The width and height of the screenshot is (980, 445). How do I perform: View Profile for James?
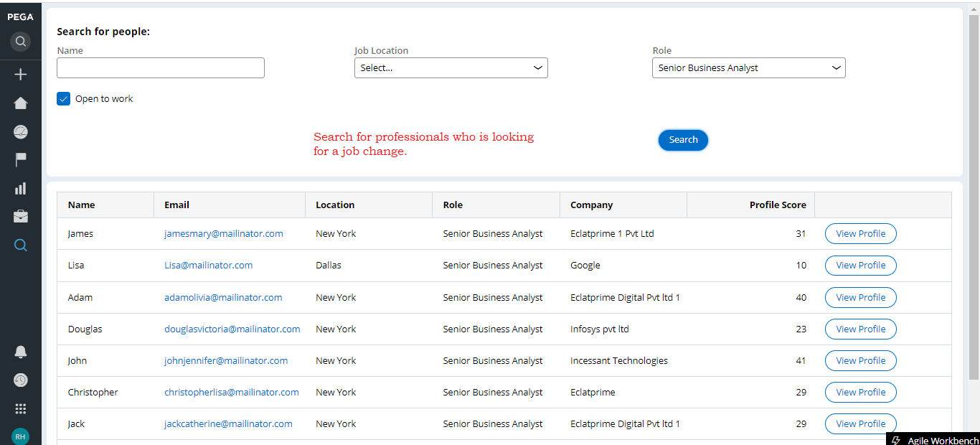click(x=861, y=233)
